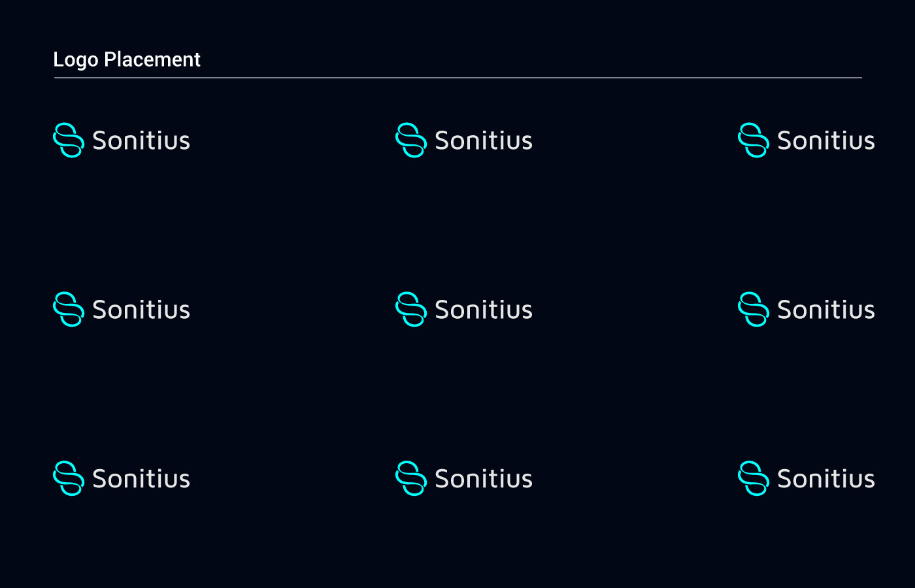The height and width of the screenshot is (588, 915).
Task: Click the divider line under Logo Placement
Action: coord(457,78)
